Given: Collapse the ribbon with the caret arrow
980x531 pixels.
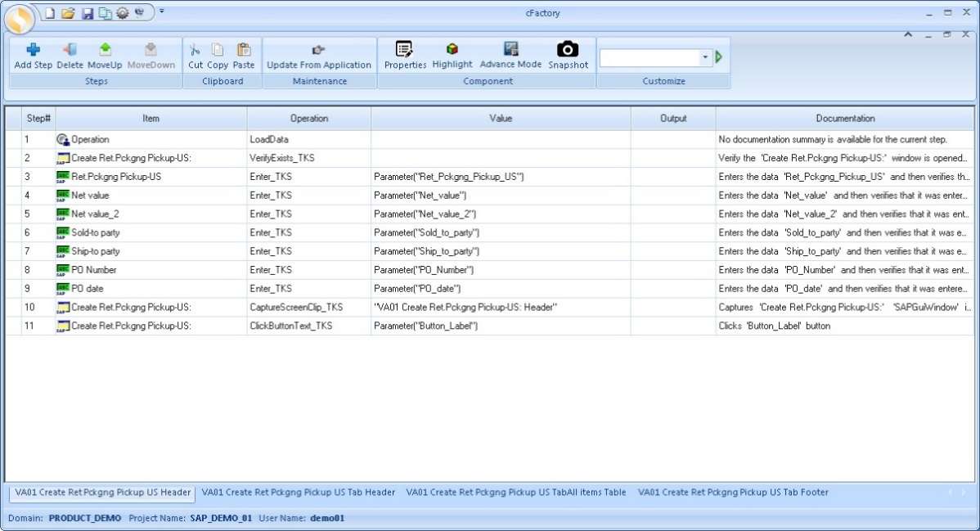Looking at the screenshot, I should coord(908,34).
